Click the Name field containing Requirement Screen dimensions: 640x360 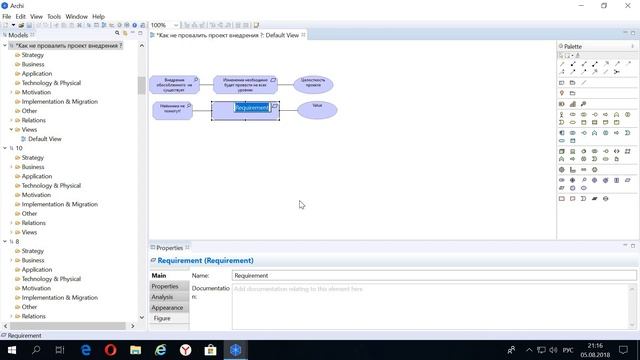[x=434, y=276]
